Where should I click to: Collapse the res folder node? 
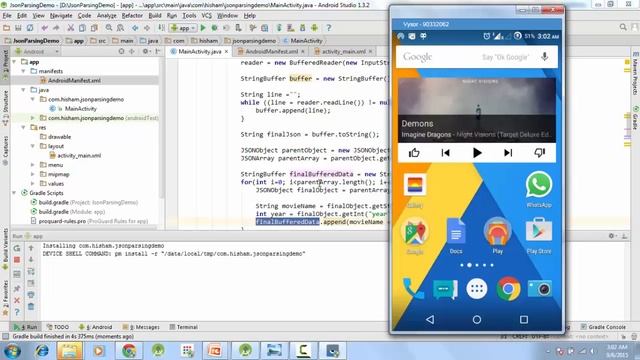pyautogui.click(x=24, y=127)
